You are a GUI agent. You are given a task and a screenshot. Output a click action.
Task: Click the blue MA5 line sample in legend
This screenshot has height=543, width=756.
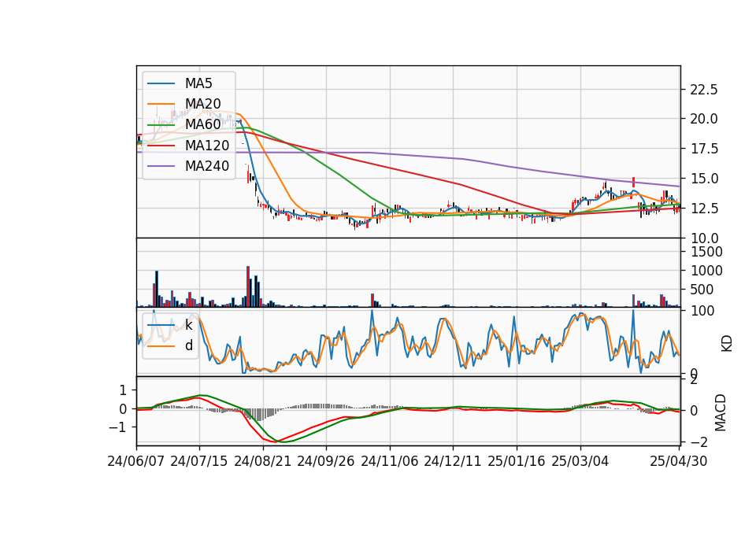pyautogui.click(x=161, y=84)
